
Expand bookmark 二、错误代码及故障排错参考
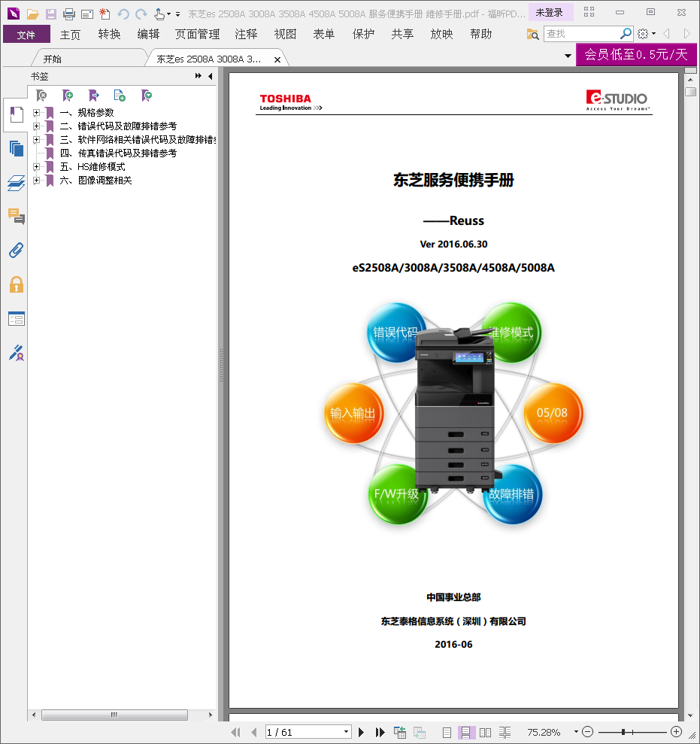36,126
